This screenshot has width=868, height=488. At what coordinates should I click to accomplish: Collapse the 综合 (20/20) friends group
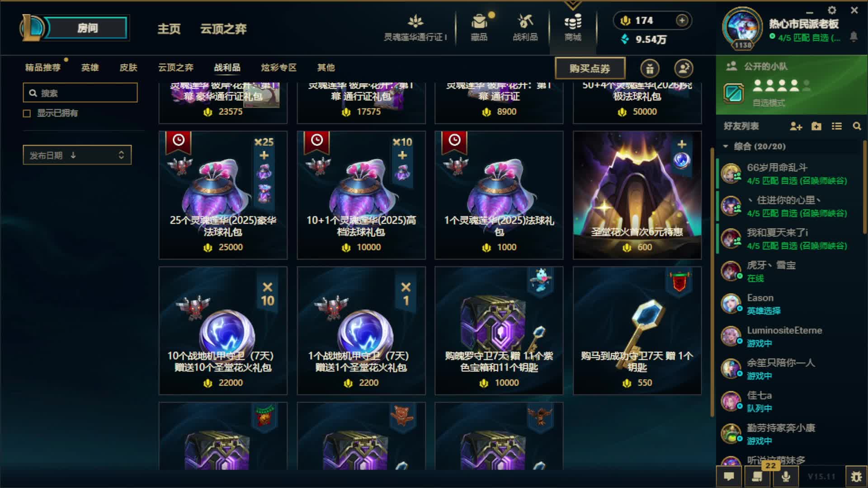(x=726, y=146)
